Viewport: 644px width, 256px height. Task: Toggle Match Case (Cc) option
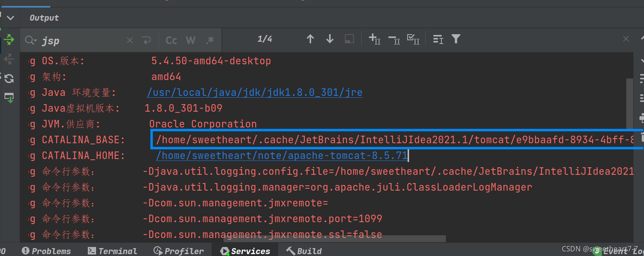point(171,40)
